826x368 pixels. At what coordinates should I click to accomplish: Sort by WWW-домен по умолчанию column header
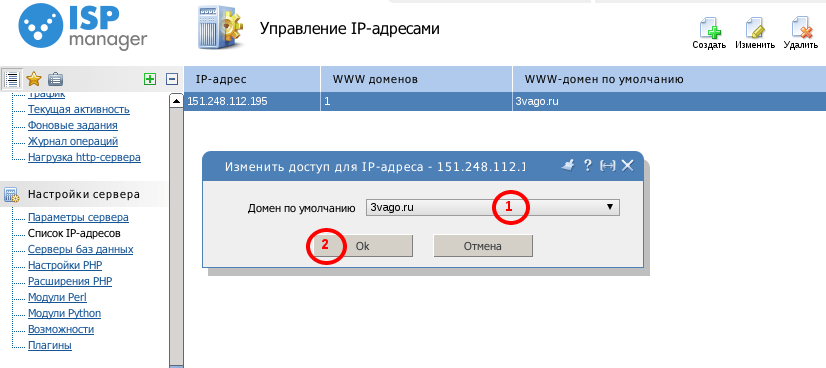coord(669,79)
